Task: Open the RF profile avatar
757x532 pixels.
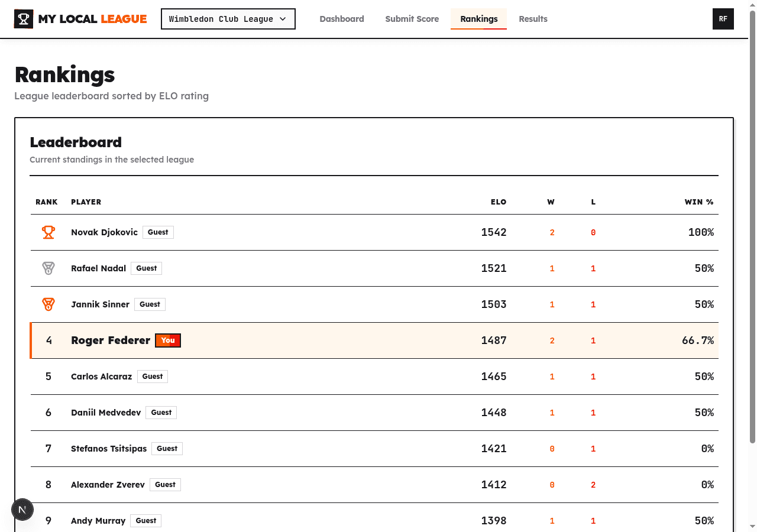Action: click(x=723, y=18)
